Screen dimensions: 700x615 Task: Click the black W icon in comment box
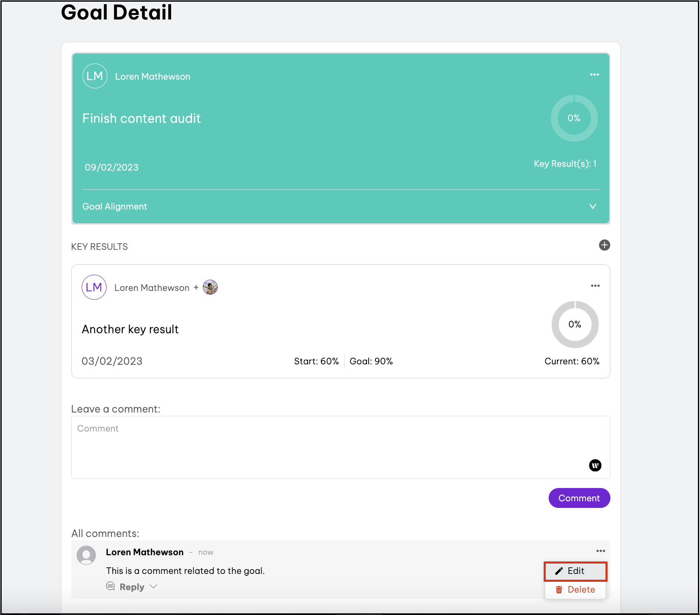(595, 465)
